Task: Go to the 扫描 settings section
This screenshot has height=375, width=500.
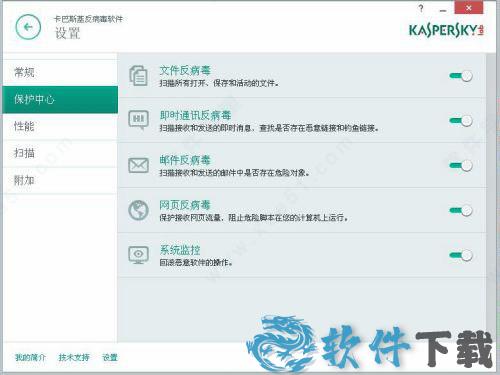Action: (60, 153)
